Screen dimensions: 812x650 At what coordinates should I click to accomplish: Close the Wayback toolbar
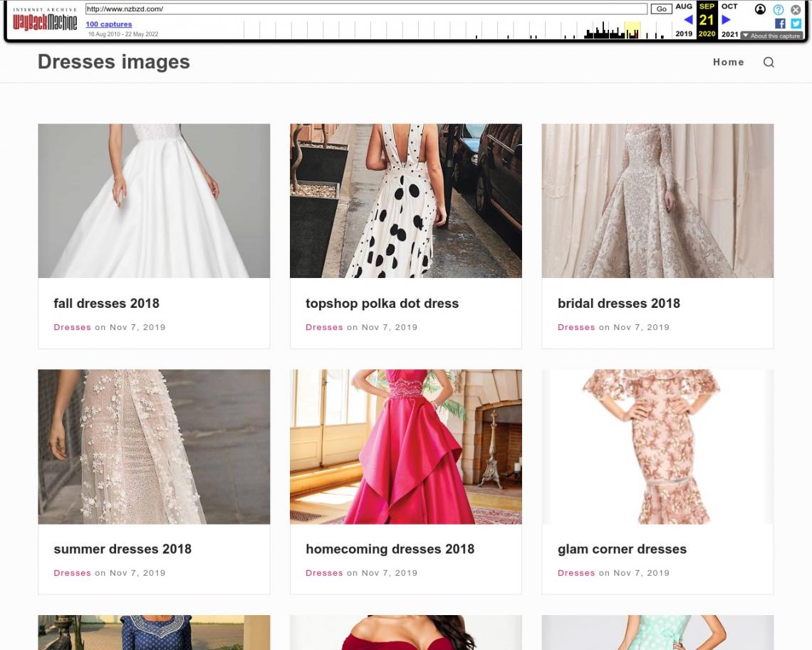796,9
